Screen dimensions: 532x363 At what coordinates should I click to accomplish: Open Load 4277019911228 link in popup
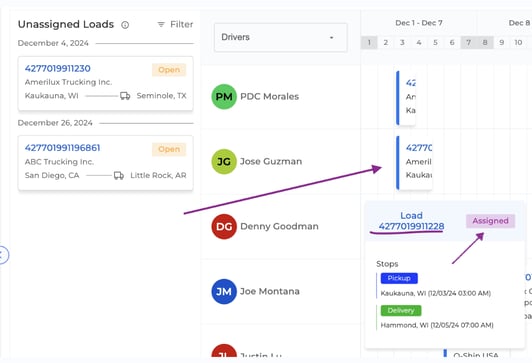411,221
